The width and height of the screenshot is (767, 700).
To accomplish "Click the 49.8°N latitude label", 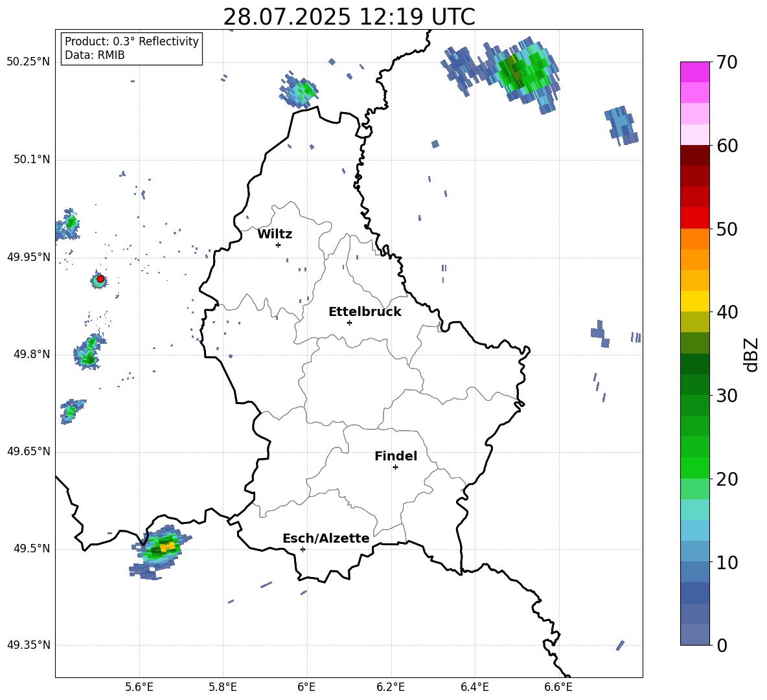I will coord(32,354).
